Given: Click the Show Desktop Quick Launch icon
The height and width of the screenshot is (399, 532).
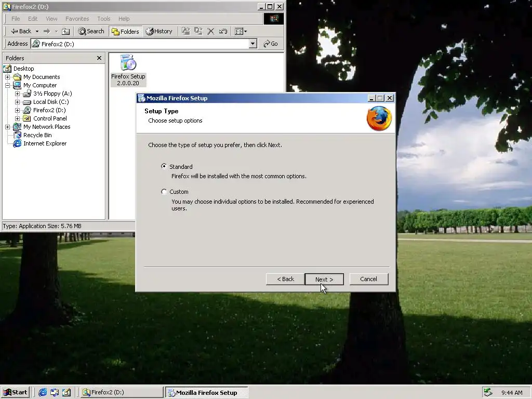Looking at the screenshot, I should point(66,393).
